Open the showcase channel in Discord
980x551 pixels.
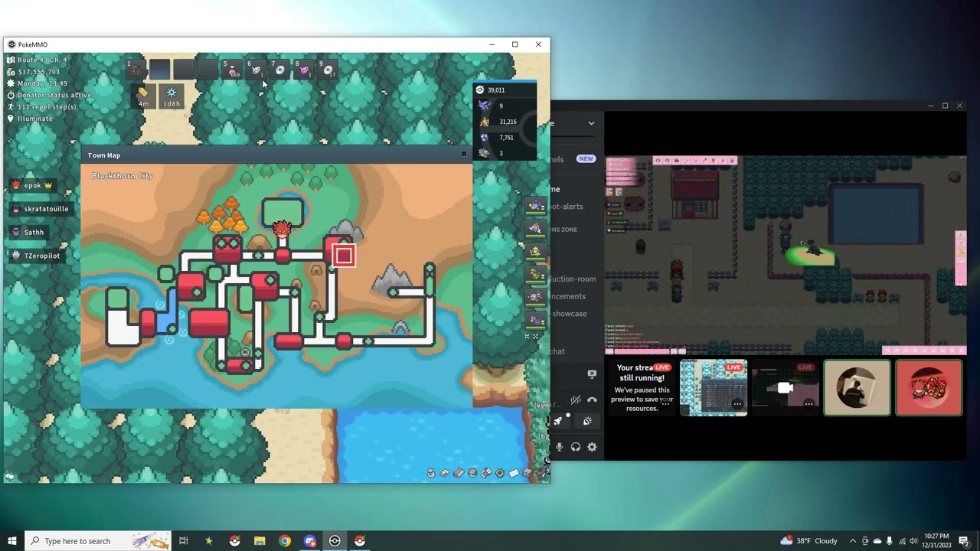pos(569,314)
